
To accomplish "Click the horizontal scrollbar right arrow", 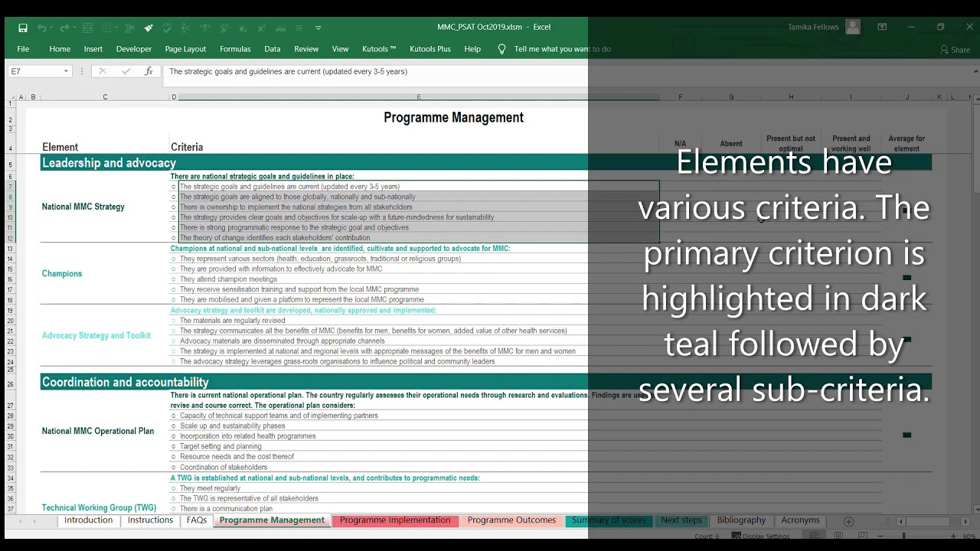I will (965, 522).
